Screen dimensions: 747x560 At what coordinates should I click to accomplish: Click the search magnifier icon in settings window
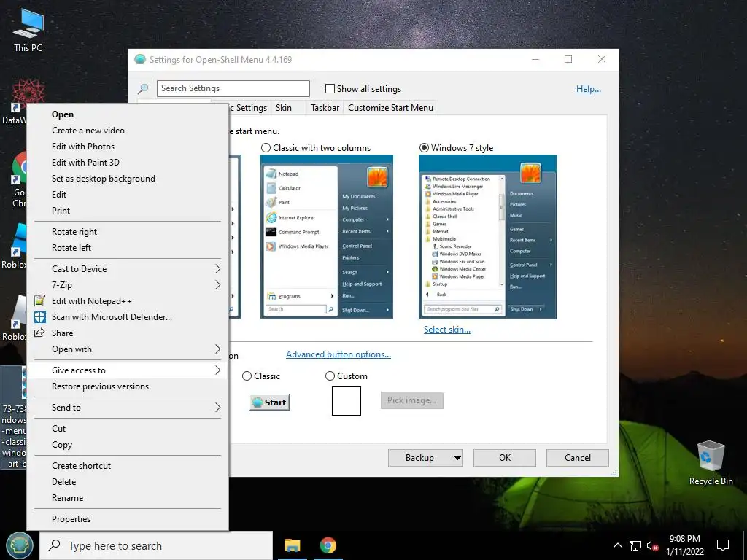point(143,88)
